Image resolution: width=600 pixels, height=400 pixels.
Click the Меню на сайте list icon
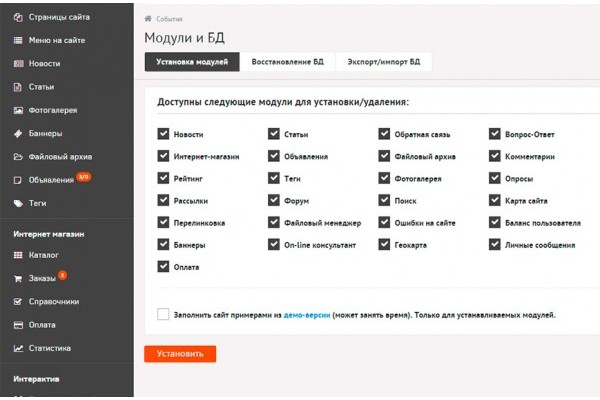18,40
